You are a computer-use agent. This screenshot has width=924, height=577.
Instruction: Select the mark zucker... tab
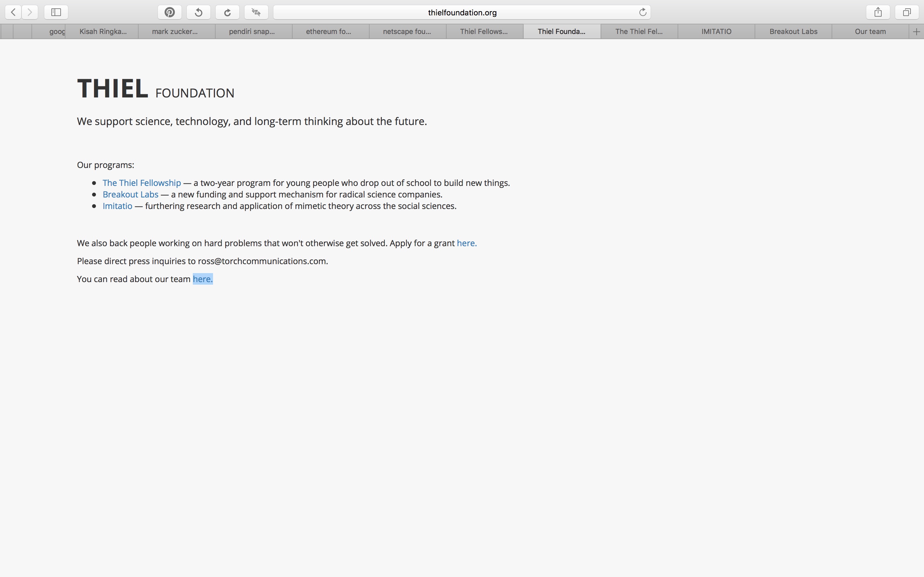[x=175, y=32]
